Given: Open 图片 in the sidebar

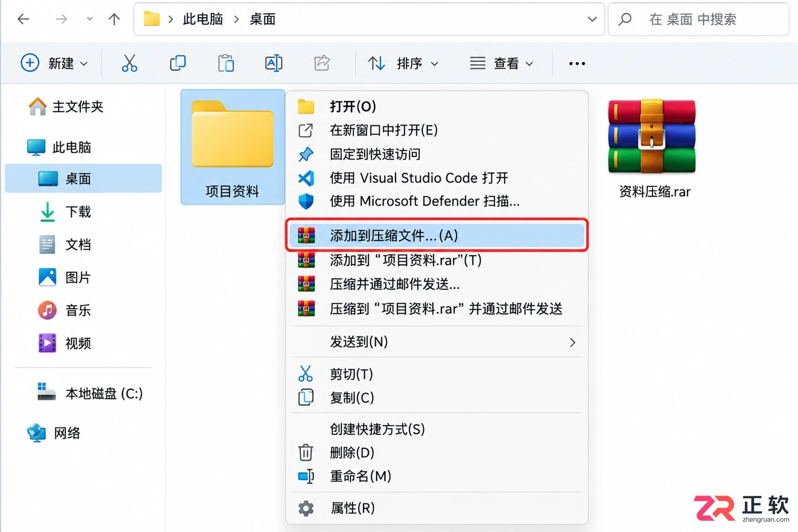Looking at the screenshot, I should [x=83, y=277].
